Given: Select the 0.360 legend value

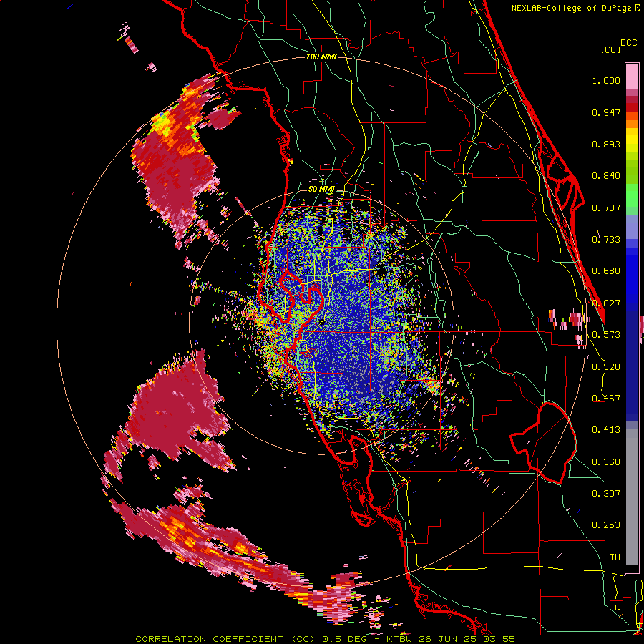Looking at the screenshot, I should pos(606,462).
